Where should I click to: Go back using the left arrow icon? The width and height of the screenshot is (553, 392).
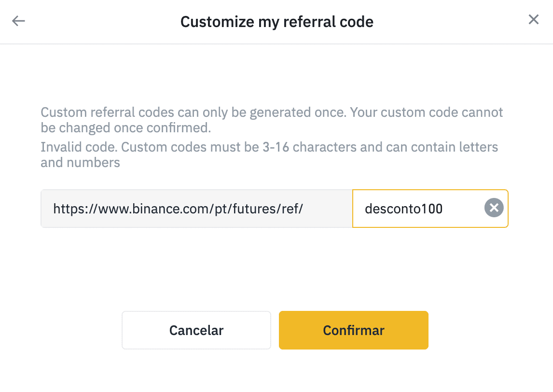18,21
